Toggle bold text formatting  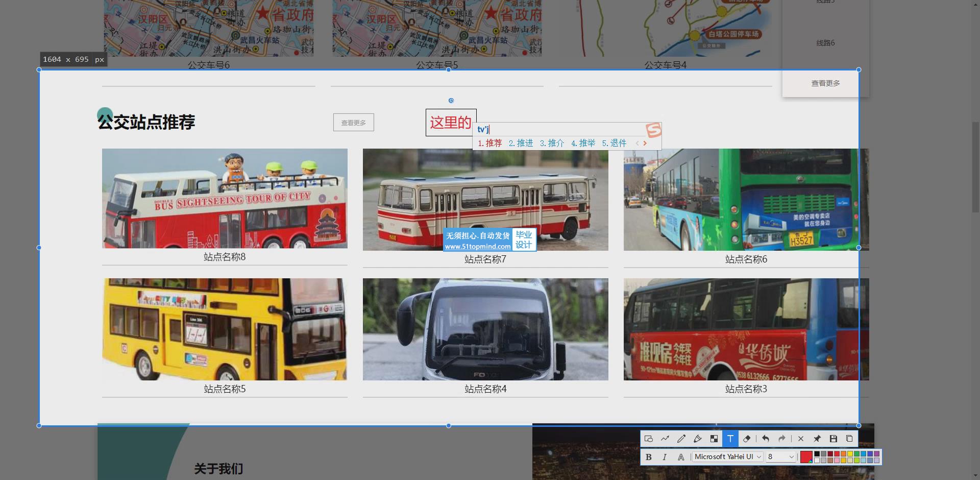pyautogui.click(x=649, y=457)
